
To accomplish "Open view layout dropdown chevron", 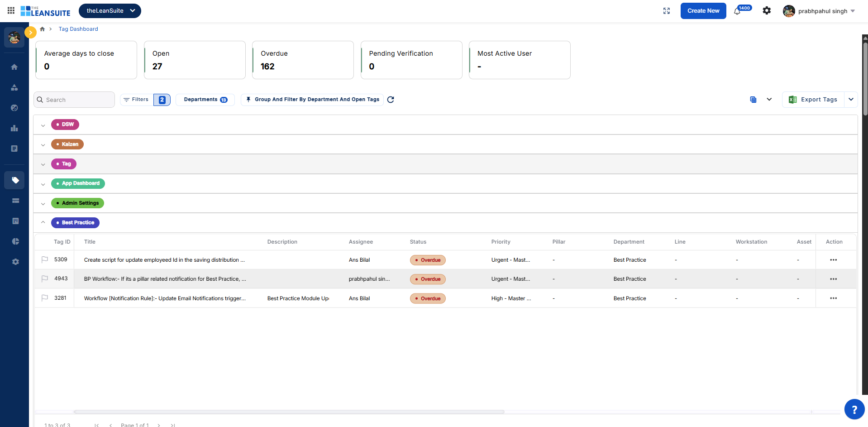I will [x=769, y=100].
